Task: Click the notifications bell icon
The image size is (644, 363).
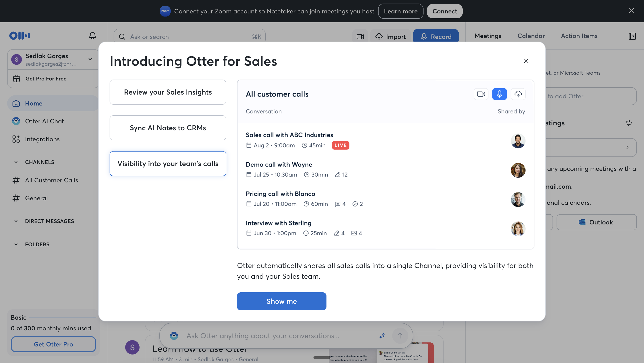Action: click(x=93, y=36)
